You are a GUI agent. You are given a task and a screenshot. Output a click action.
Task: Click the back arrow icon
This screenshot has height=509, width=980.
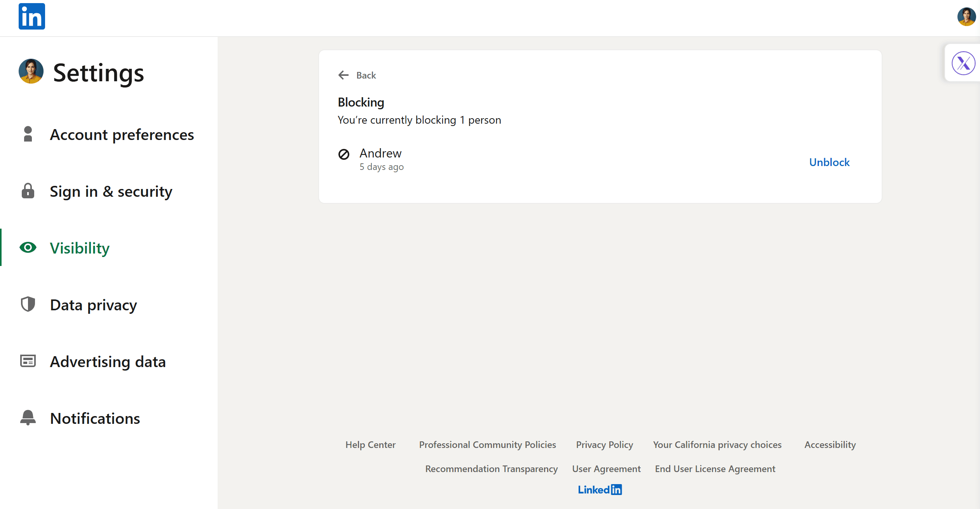343,75
